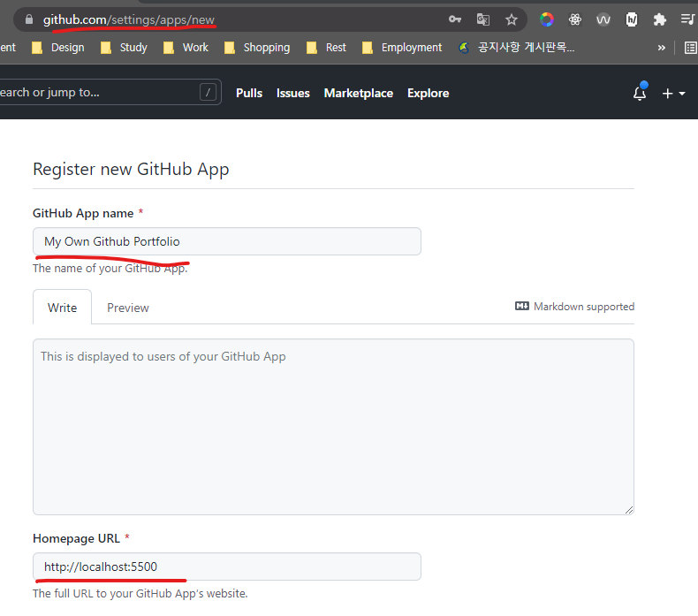This screenshot has width=698, height=616.
Task: Open the media control playlist icon
Action: pos(687,19)
